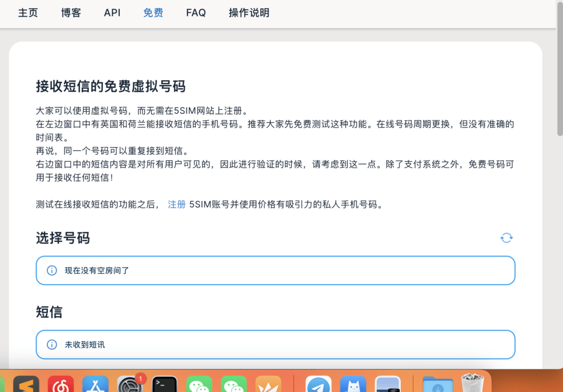The image size is (563, 392).
Task: Follow the 注册 link
Action: pyautogui.click(x=176, y=205)
